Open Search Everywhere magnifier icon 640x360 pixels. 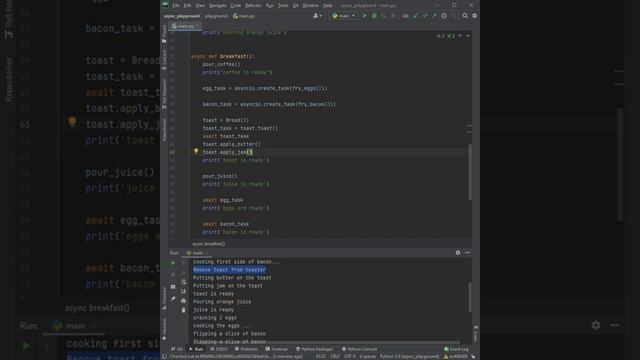(465, 16)
